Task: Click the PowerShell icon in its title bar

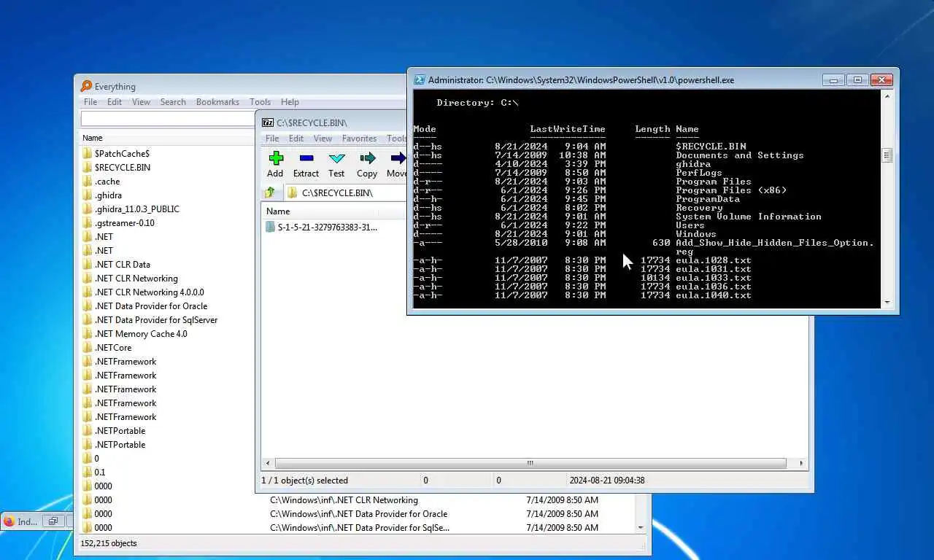Action: [420, 80]
